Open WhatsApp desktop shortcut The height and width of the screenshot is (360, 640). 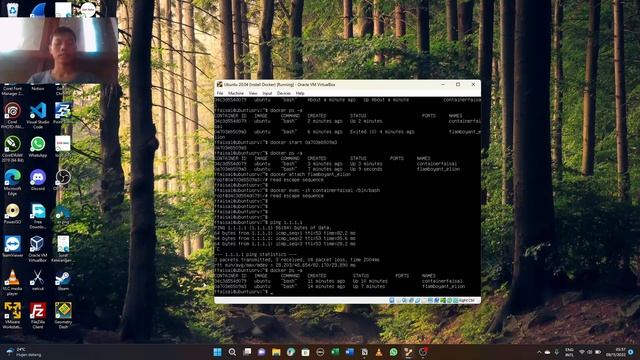coord(38,147)
